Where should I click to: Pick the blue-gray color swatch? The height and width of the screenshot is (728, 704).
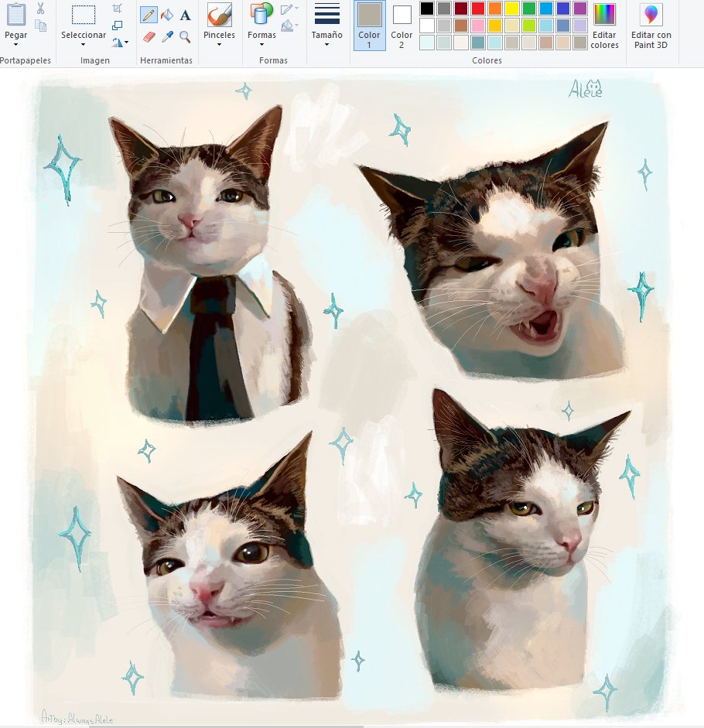[x=563, y=26]
